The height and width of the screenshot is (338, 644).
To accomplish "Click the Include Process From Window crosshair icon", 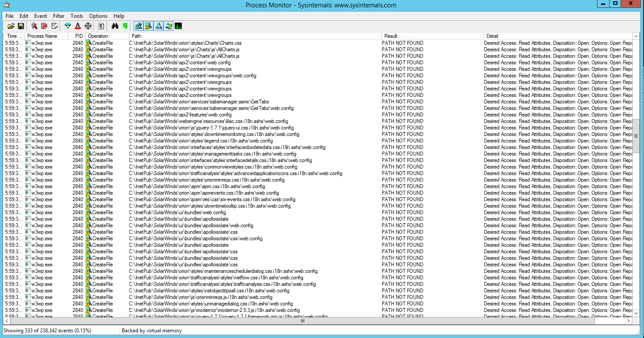I will pyautogui.click(x=88, y=26).
